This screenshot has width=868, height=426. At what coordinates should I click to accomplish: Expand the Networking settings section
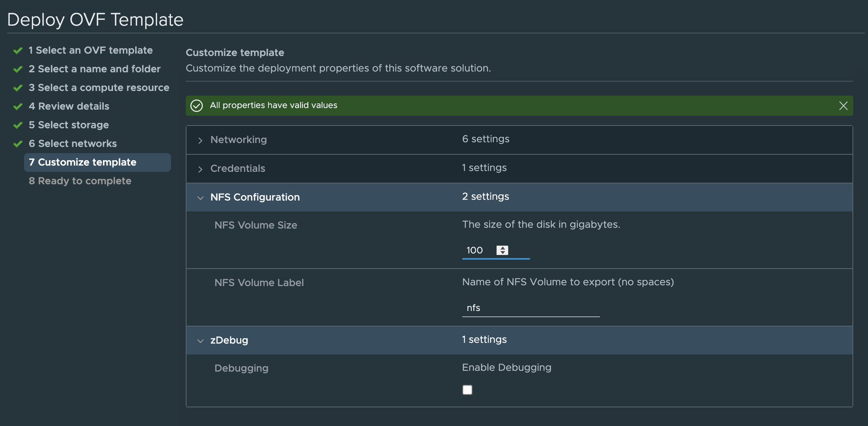pyautogui.click(x=200, y=140)
